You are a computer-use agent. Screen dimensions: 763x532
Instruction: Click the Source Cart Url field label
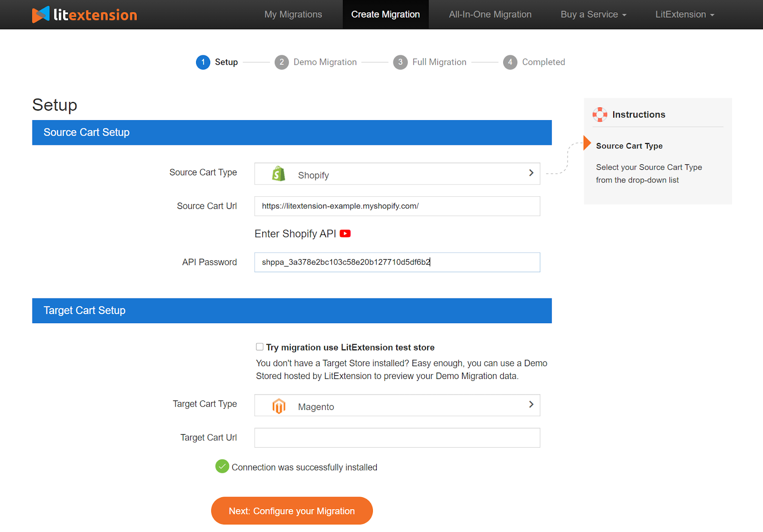(207, 206)
